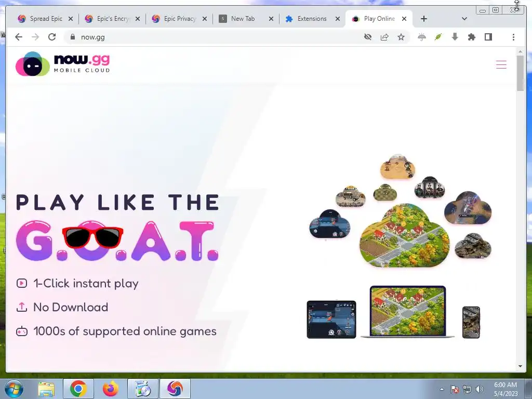Click the scrollbar up arrow
Screen dimensions: 532x399
pos(520,51)
